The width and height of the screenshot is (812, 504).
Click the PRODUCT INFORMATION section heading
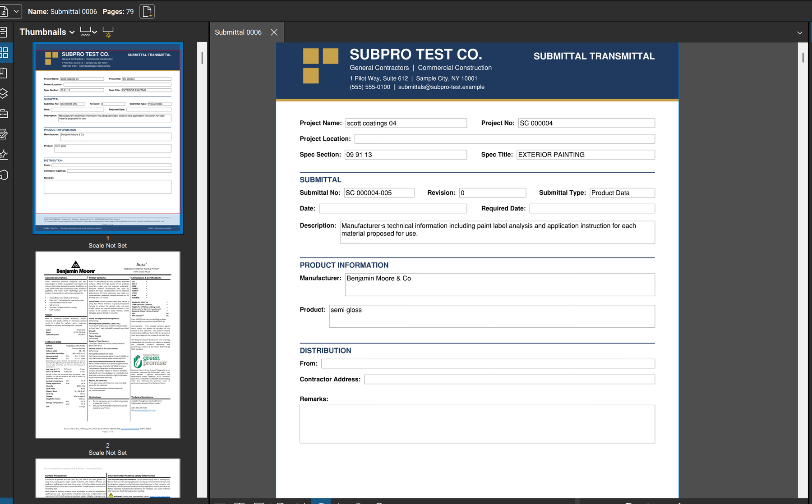[x=344, y=265]
